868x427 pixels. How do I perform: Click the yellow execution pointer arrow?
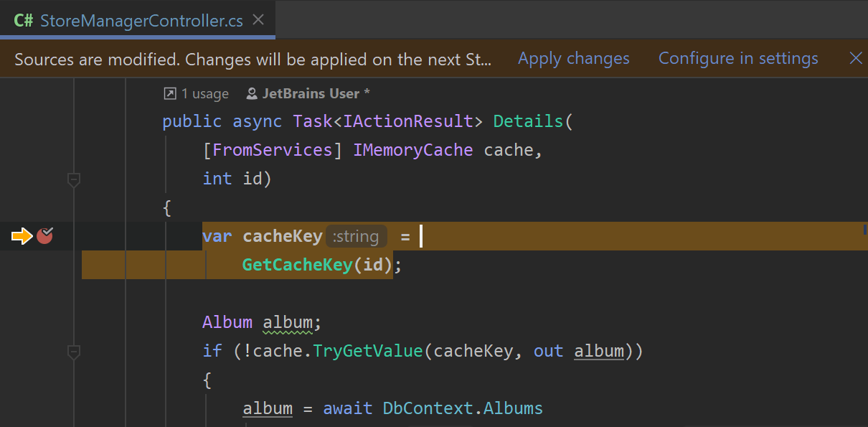22,235
